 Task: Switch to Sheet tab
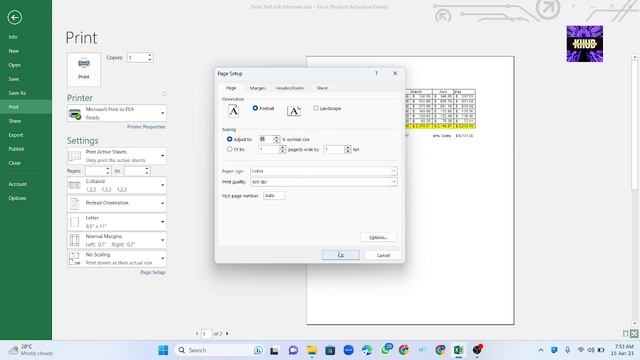tap(322, 88)
